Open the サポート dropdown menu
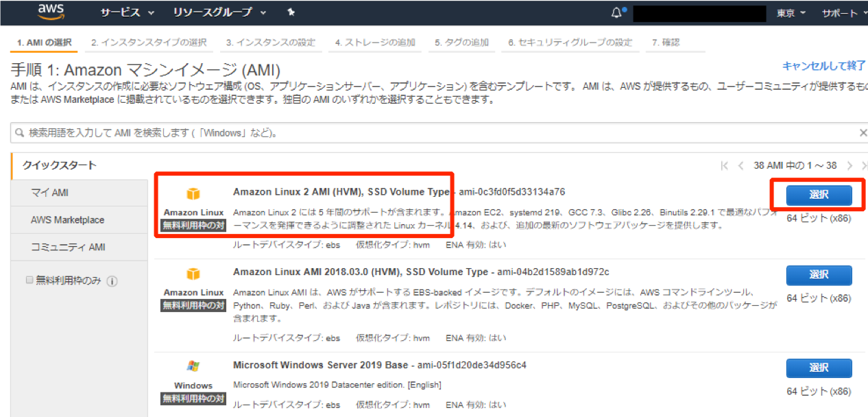Screen dimensions: 868x417 coord(845,13)
